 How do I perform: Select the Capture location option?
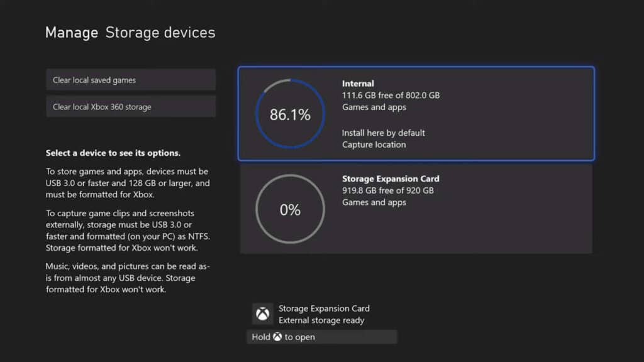coord(375,145)
